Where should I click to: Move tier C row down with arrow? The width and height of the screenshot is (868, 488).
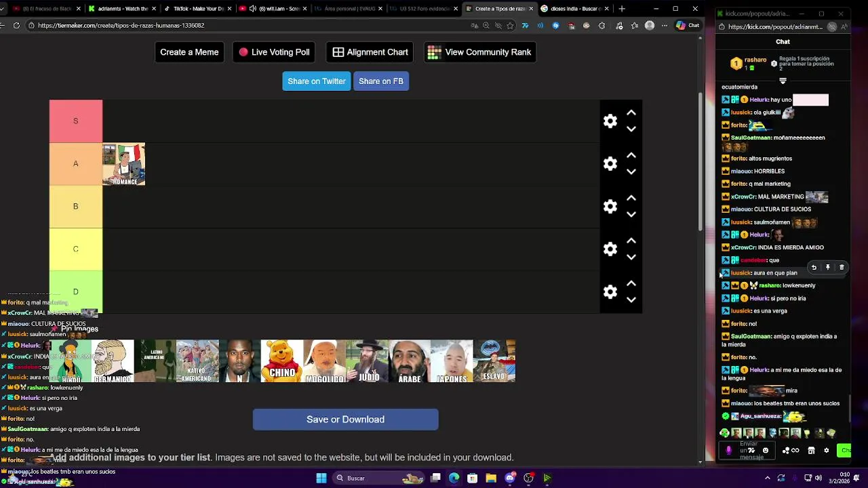pyautogui.click(x=631, y=257)
